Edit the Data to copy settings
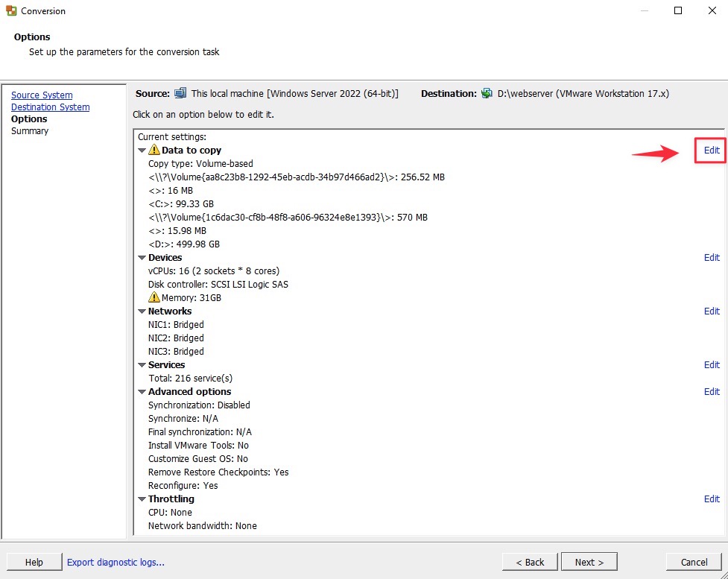728x579 pixels. 712,150
